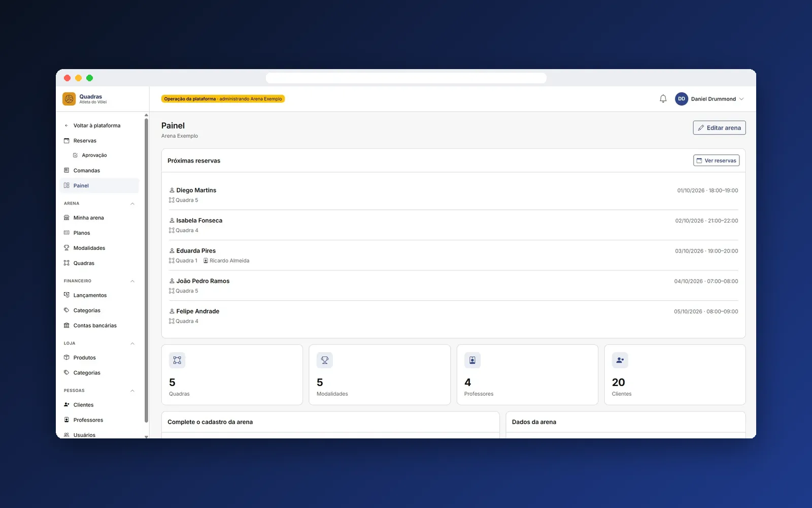Screen dimensions: 812x508
Task: Select the Eduarda Pires reservation
Action: point(453,256)
